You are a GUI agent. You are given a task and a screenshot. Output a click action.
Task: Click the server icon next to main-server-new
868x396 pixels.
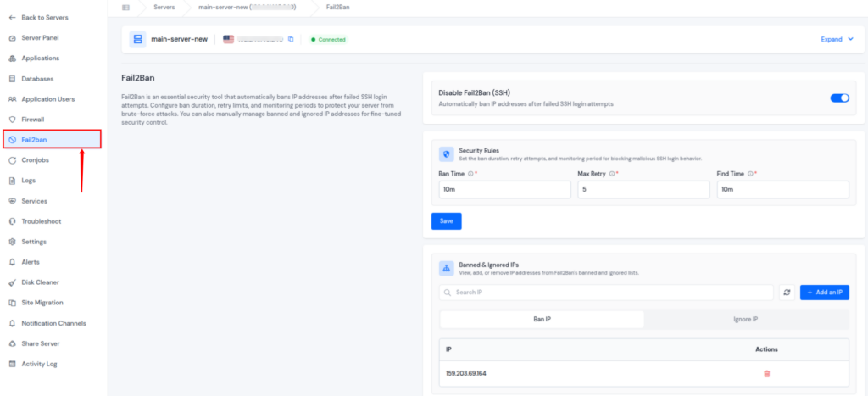tap(138, 39)
